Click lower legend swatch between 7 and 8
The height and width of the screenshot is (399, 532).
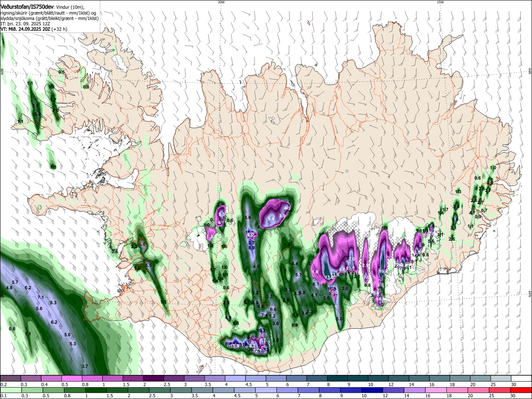pos(309,390)
